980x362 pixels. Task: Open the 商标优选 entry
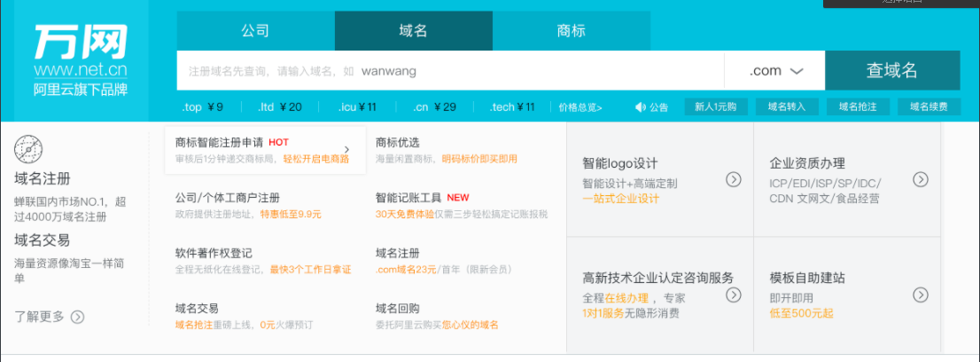[x=398, y=143]
